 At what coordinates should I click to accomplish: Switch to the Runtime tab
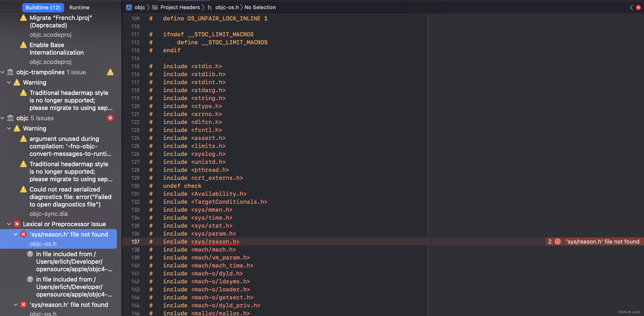click(x=79, y=8)
